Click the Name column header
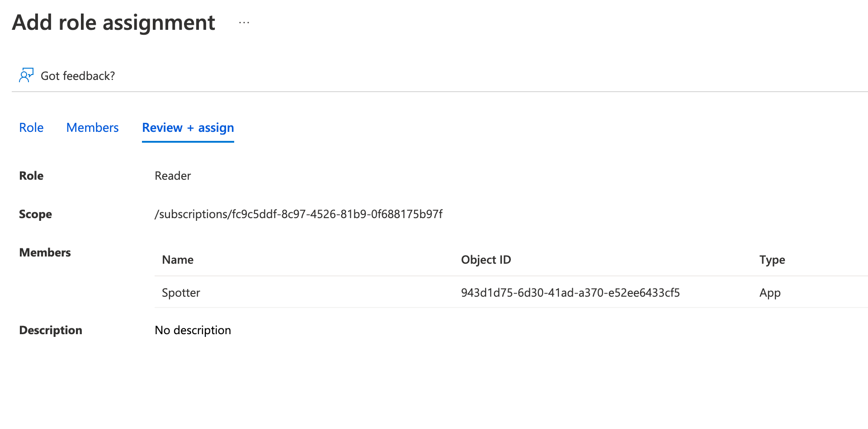Viewport: 868px width, 429px height. pyautogui.click(x=178, y=260)
